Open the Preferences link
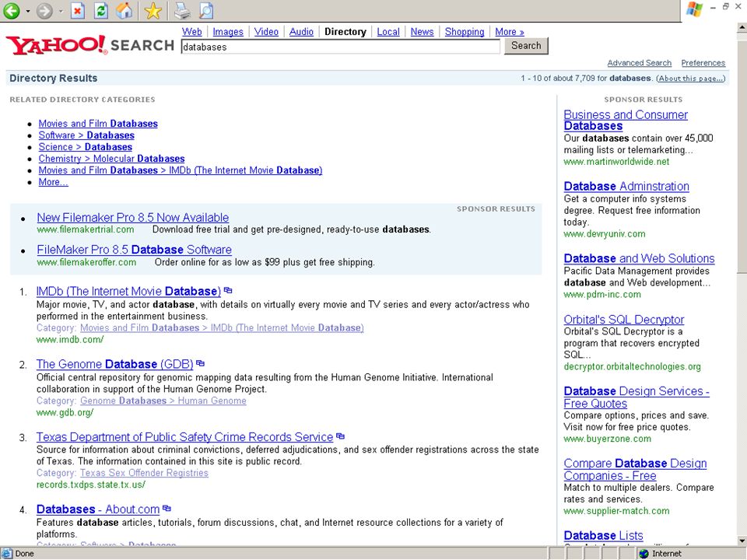 point(703,63)
